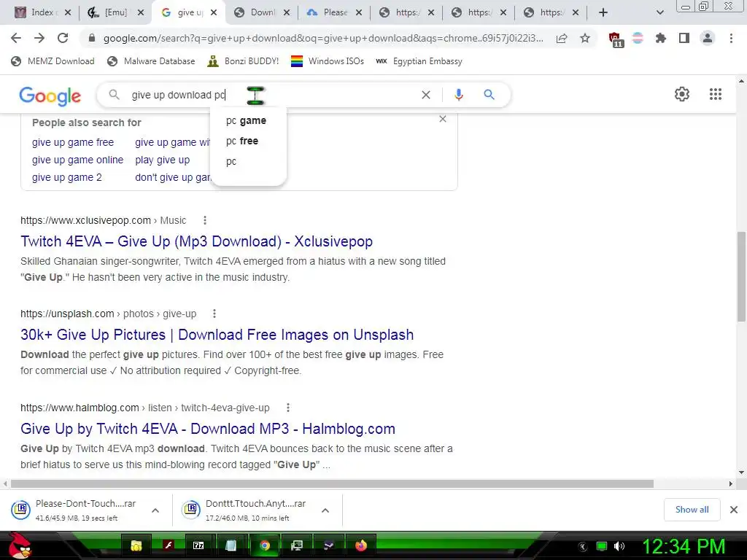Clear the Google search box text
This screenshot has height=560, width=747.
click(x=426, y=95)
